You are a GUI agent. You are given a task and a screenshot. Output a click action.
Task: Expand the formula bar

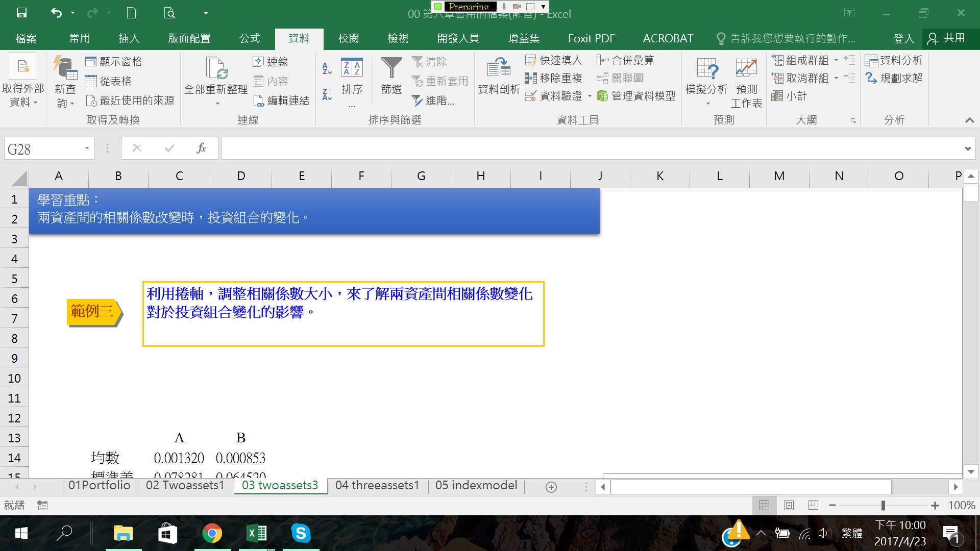[968, 148]
